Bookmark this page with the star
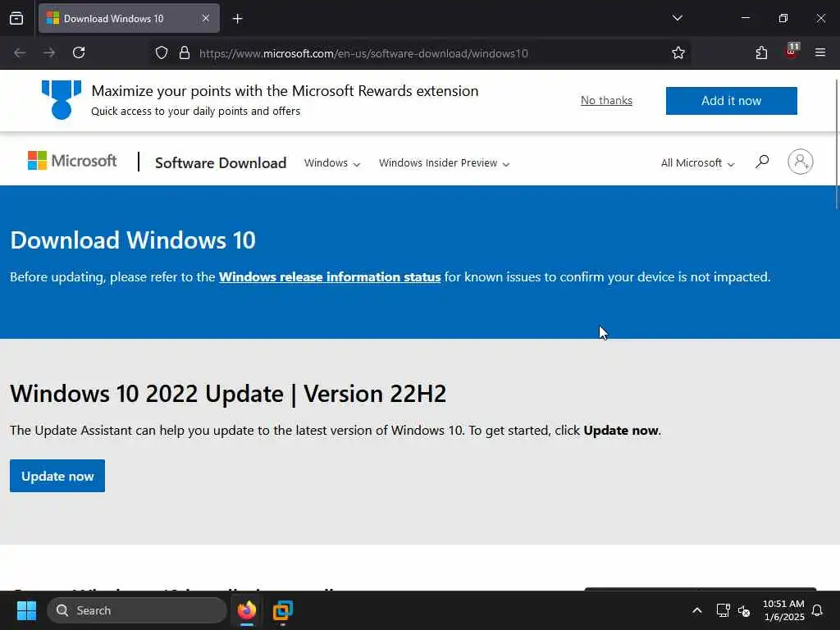Image resolution: width=840 pixels, height=630 pixels. pyautogui.click(x=678, y=52)
